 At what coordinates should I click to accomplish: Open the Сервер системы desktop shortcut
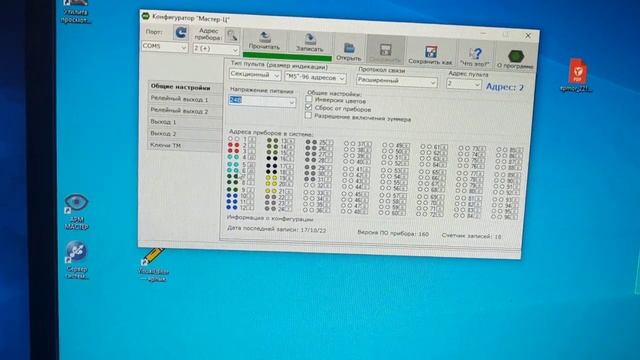(76, 260)
